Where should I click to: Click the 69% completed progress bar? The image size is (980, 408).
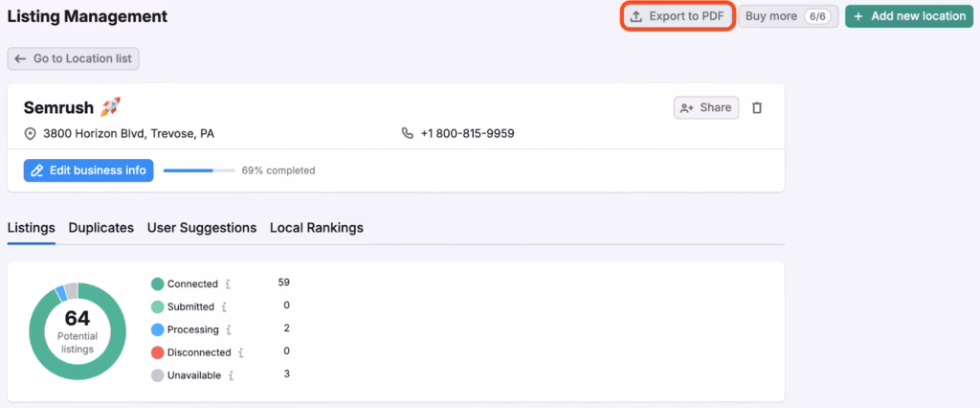199,171
